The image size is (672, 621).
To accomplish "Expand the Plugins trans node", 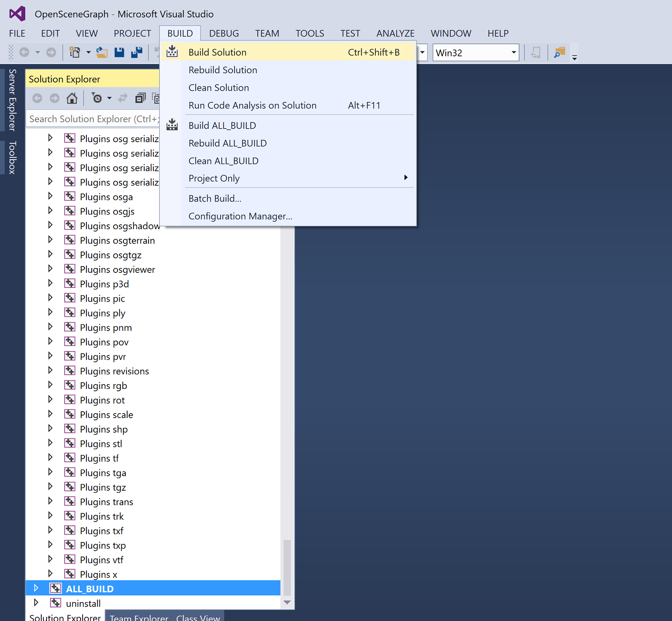I will tap(50, 501).
